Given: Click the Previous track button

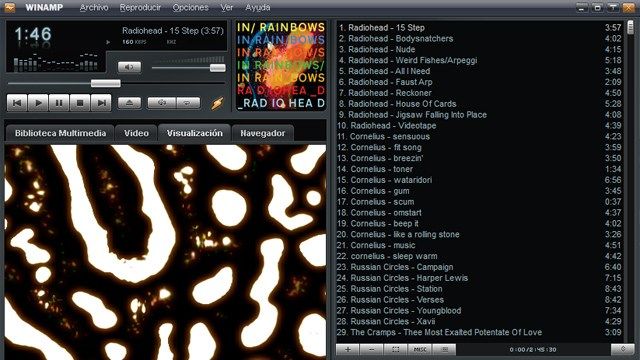Looking at the screenshot, I should (x=17, y=102).
